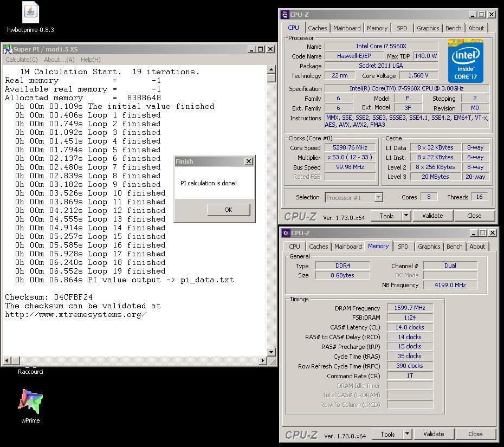
Task: Click Validate button in top CPU-Z
Action: point(432,216)
